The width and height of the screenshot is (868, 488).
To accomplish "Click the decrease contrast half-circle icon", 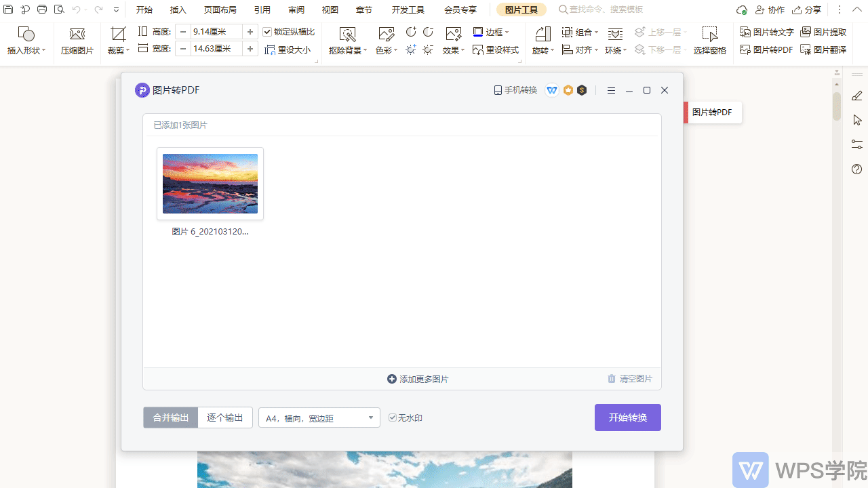I will point(428,32).
